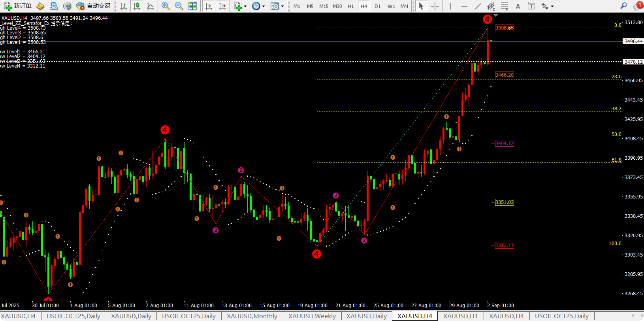Select the M5 timeframe
Viewport: 644px width, 321px height.
pos(310,6)
